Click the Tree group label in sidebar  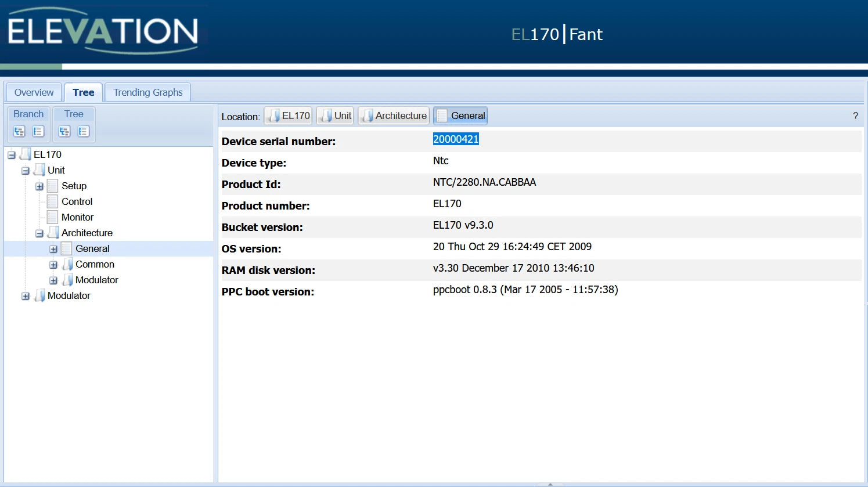click(74, 114)
